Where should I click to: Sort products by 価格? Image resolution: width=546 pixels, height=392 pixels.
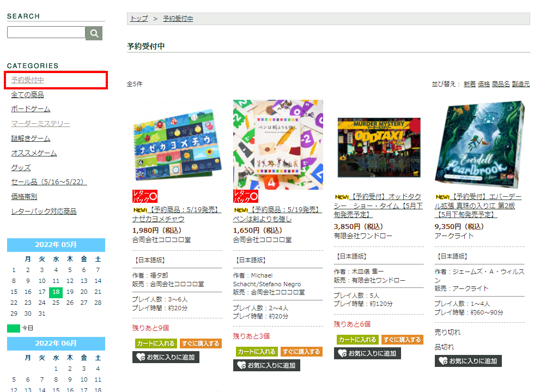484,84
